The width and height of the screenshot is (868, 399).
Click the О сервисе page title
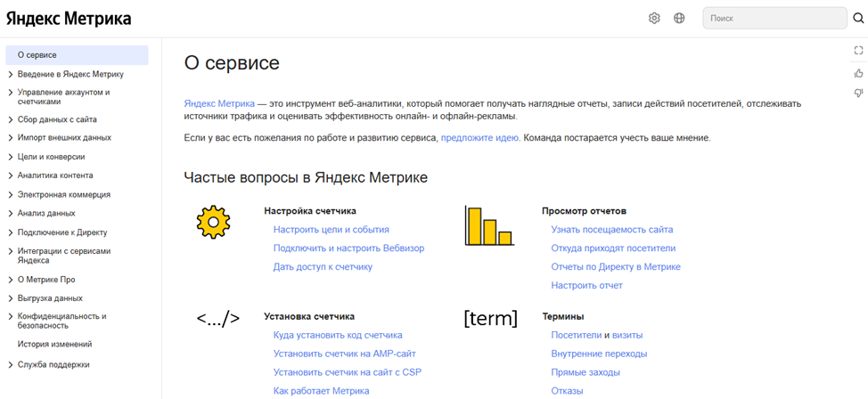(232, 63)
